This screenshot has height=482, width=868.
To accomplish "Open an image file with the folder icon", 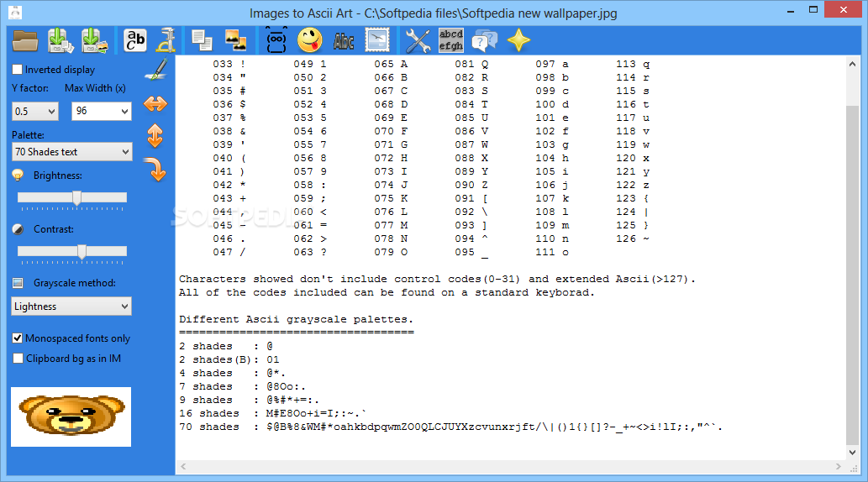I will (x=25, y=41).
